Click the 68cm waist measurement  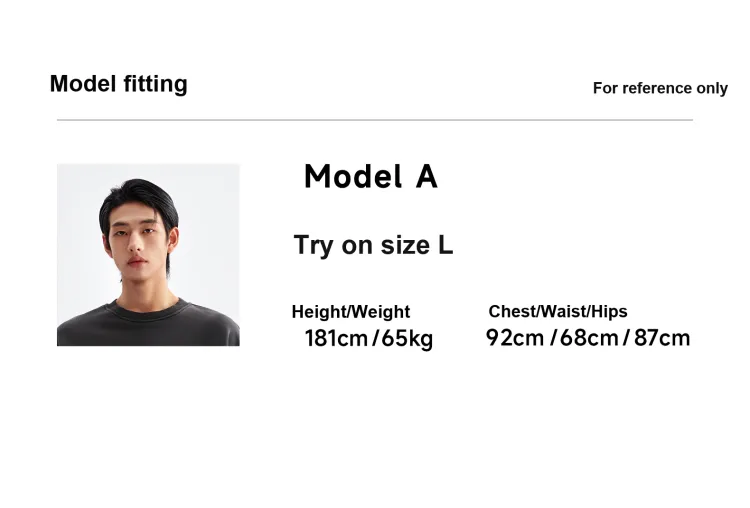tap(589, 338)
